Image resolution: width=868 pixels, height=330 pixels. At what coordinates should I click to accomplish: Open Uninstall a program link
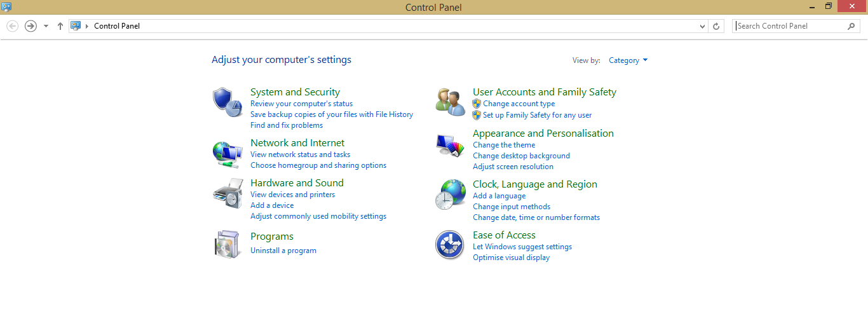coord(283,251)
